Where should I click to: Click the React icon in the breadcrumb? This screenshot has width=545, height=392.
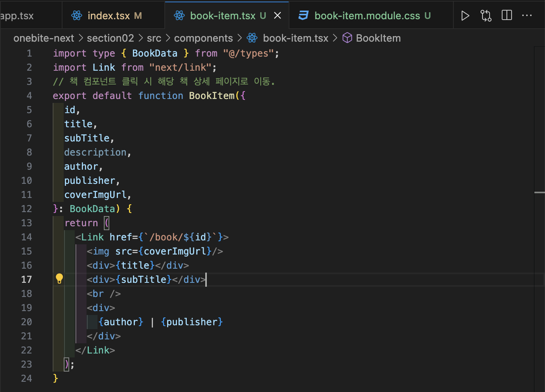252,38
